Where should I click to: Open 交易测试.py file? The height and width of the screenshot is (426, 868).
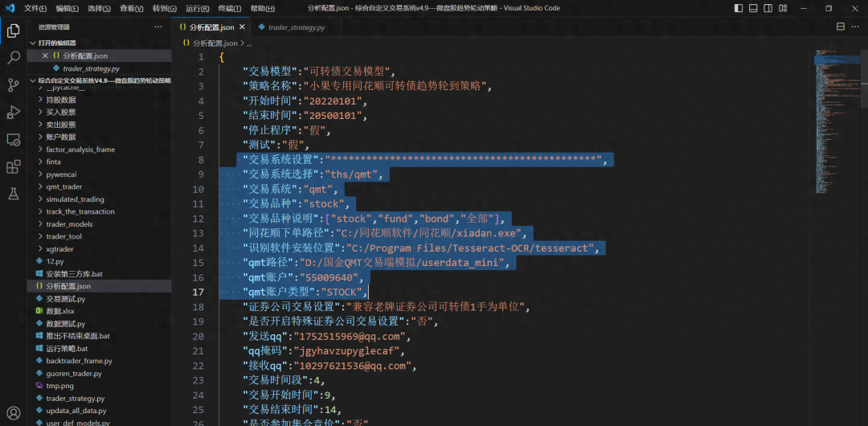pos(100,298)
